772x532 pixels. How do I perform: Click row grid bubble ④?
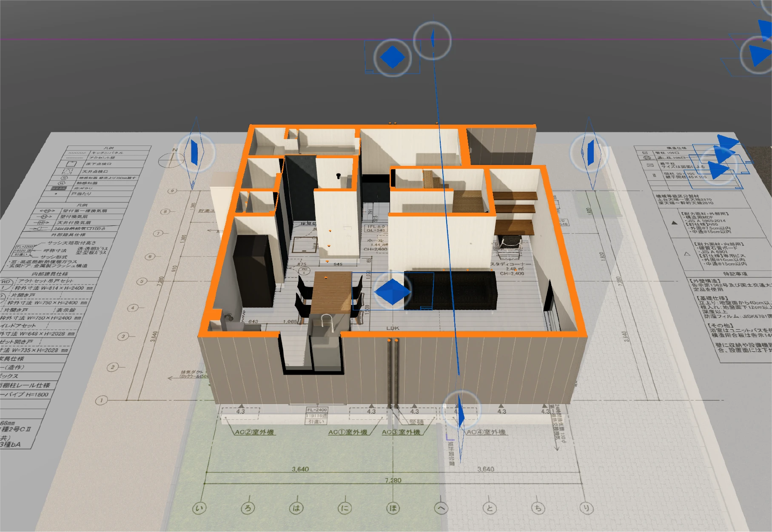(x=133, y=307)
